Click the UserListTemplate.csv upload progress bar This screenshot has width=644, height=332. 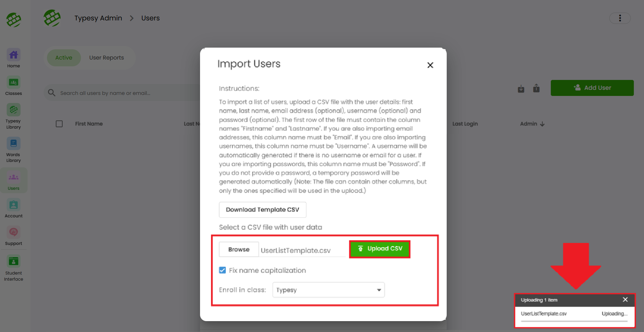point(574,321)
